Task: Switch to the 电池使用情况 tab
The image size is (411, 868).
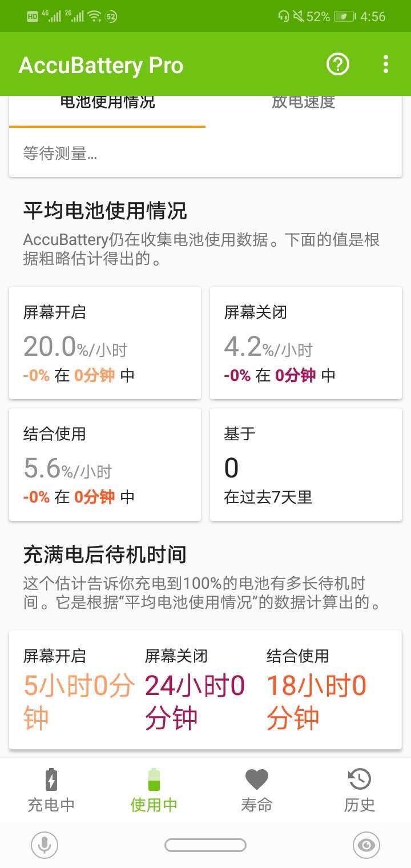Action: 107,103
